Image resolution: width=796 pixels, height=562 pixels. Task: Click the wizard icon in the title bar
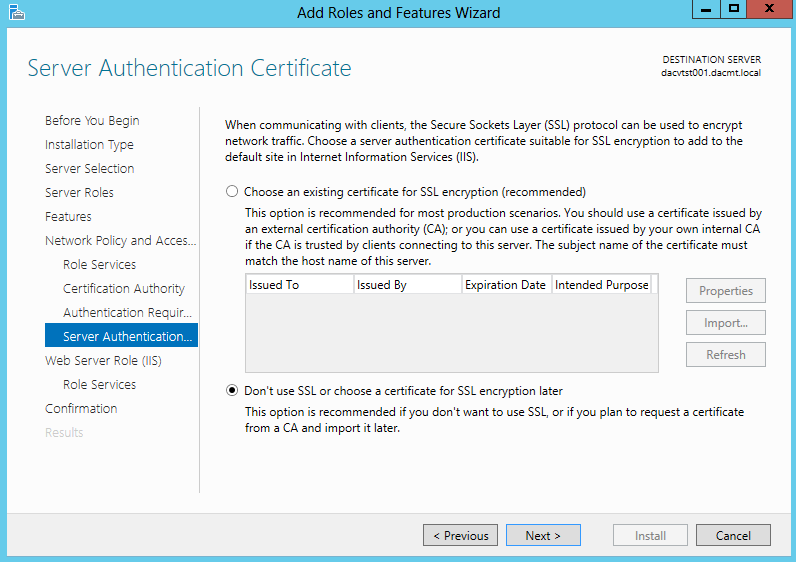coord(17,12)
